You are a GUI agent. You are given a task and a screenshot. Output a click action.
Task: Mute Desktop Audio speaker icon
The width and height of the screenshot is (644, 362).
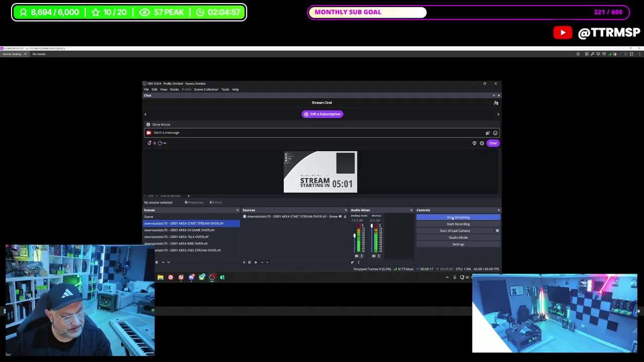[357, 256]
